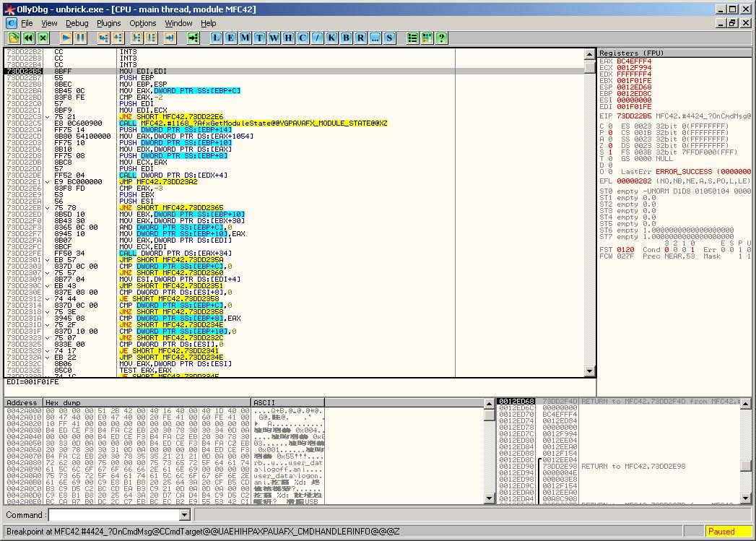Click disassembly scrollbar up arrow
756x541 pixels.
590,53
